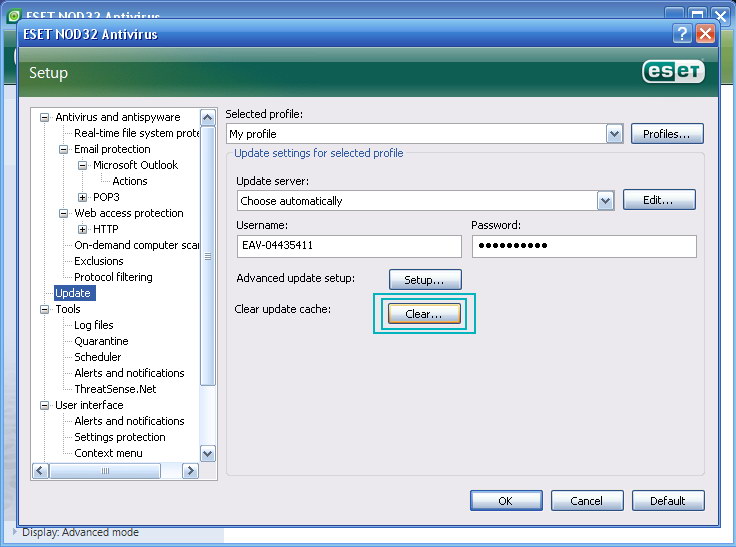Expand the POP3 tree node
This screenshot has height=547, width=736.
(x=83, y=197)
